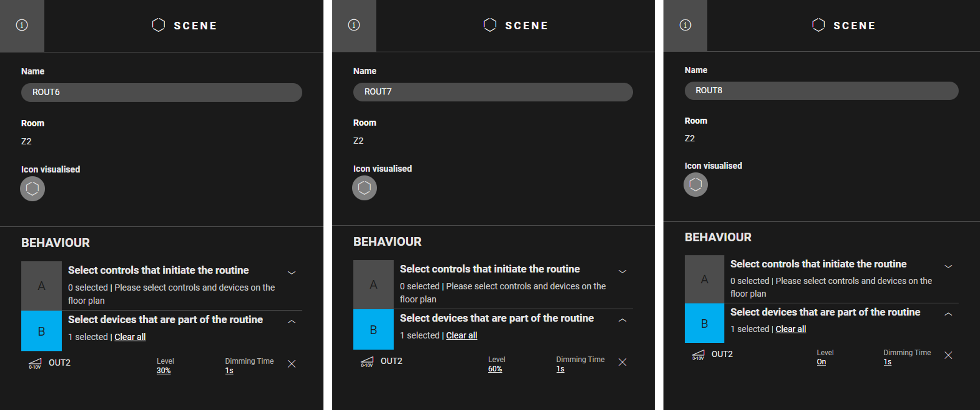The height and width of the screenshot is (410, 980).
Task: Click the Z2 room value in ROUT7 panel
Action: coord(358,140)
